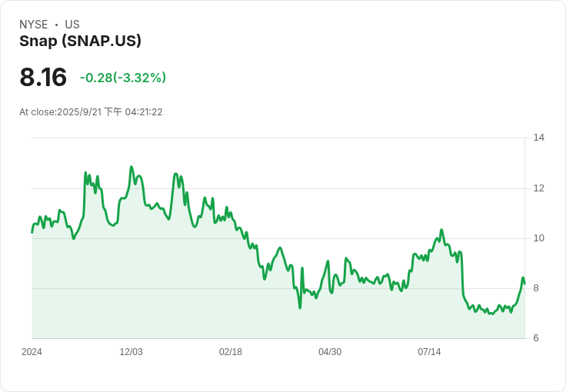566x392 pixels.
Task: Click the lowest dip before 04/30
Action: (300, 307)
